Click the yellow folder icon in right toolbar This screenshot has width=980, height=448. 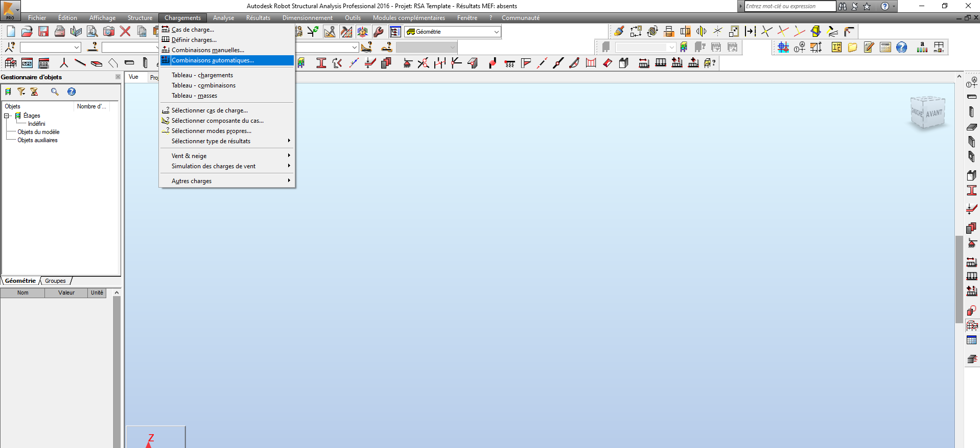[853, 48]
